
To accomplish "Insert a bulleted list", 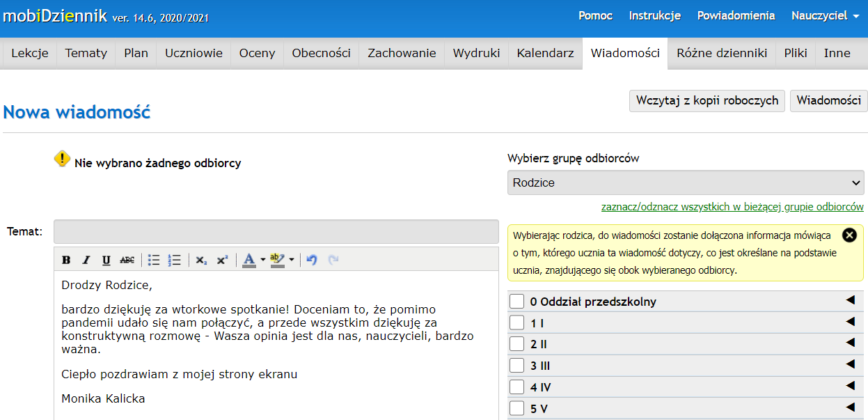I will pyautogui.click(x=155, y=260).
